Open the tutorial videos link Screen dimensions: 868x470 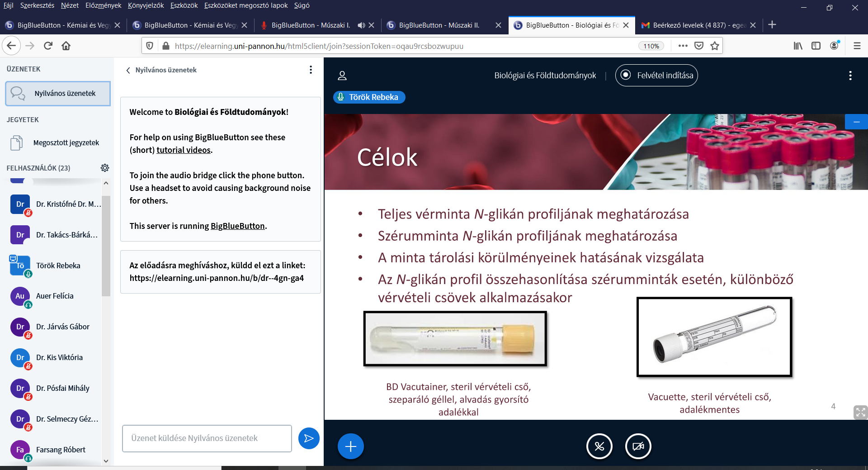pos(184,150)
